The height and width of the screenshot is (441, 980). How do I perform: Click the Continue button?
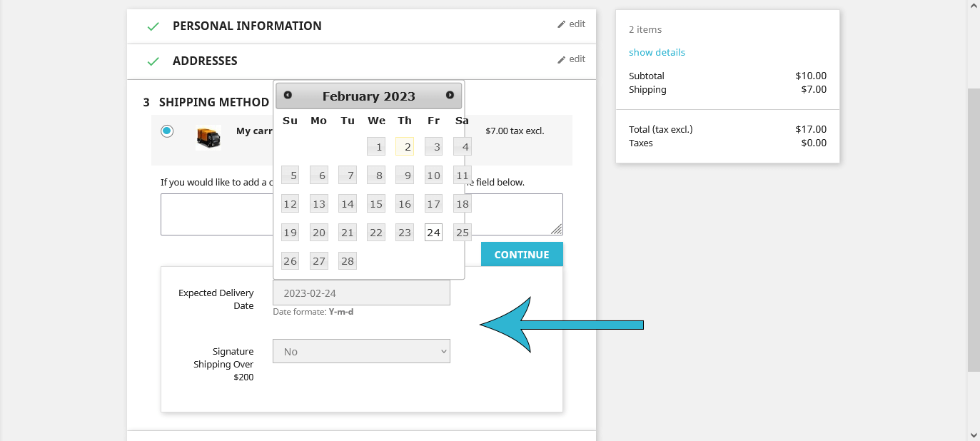pos(522,255)
